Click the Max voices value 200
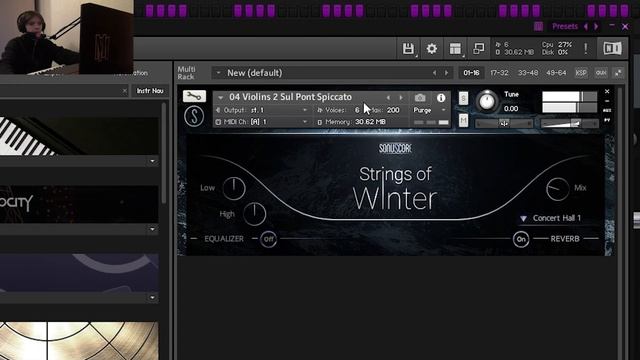 [393, 110]
